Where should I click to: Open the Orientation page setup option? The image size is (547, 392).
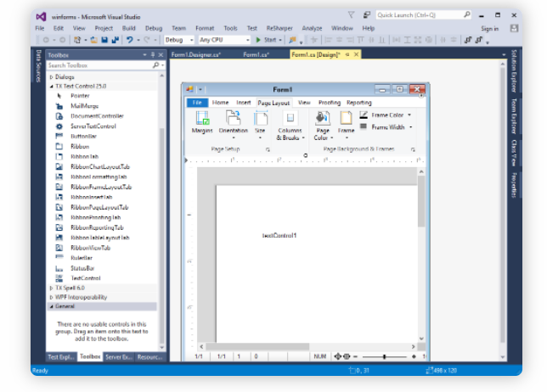(233, 123)
